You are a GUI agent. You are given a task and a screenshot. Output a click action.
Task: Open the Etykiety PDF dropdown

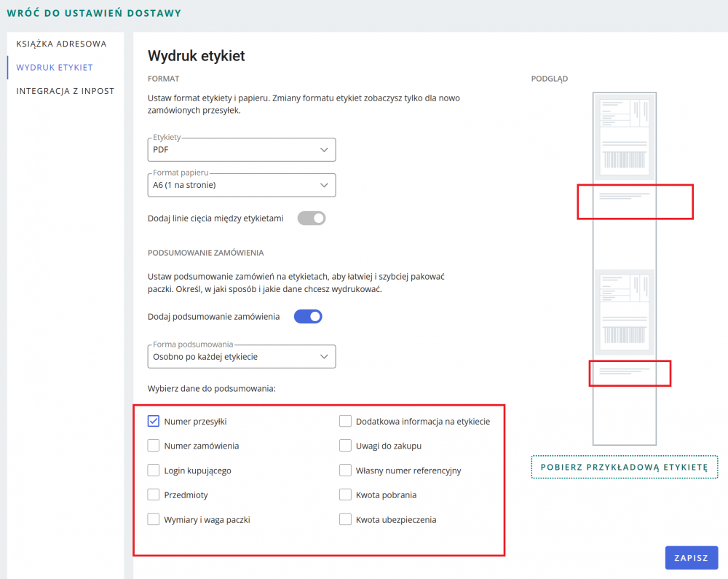click(x=241, y=149)
